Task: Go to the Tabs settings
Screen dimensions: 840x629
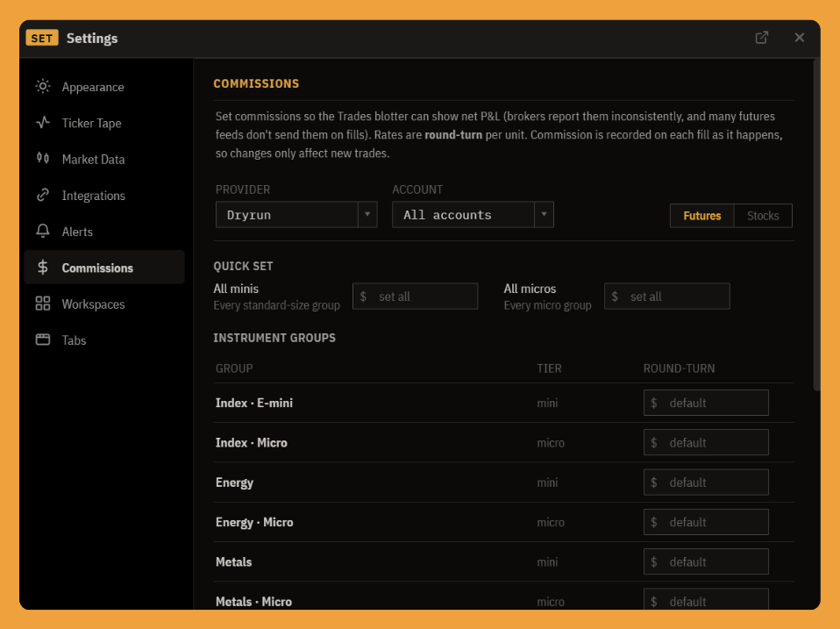Action: point(104,340)
